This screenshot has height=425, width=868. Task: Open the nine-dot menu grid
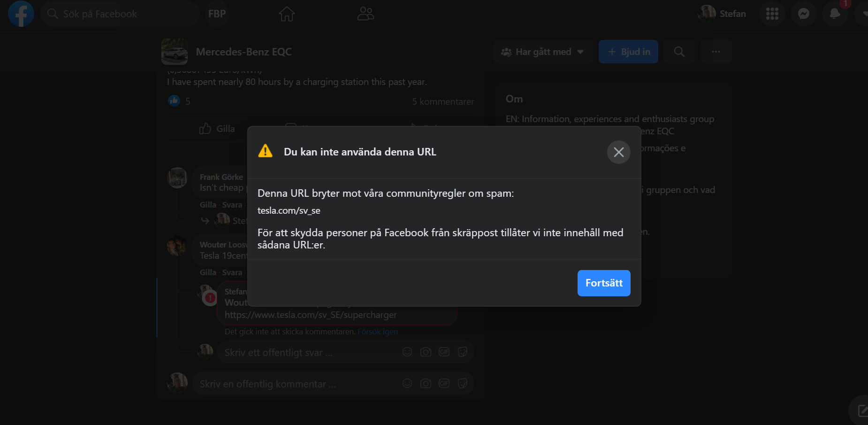point(772,14)
